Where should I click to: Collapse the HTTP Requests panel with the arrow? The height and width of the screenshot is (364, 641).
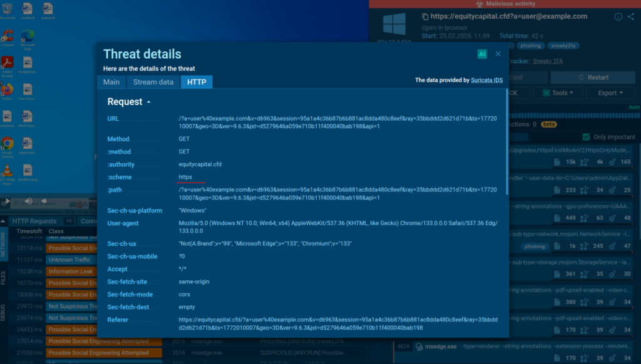point(3,221)
